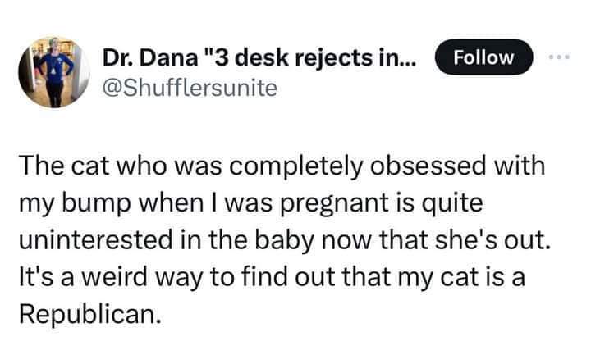591x364 pixels.
Task: Click the line starting "uninterested in the baby"
Action: point(285,240)
